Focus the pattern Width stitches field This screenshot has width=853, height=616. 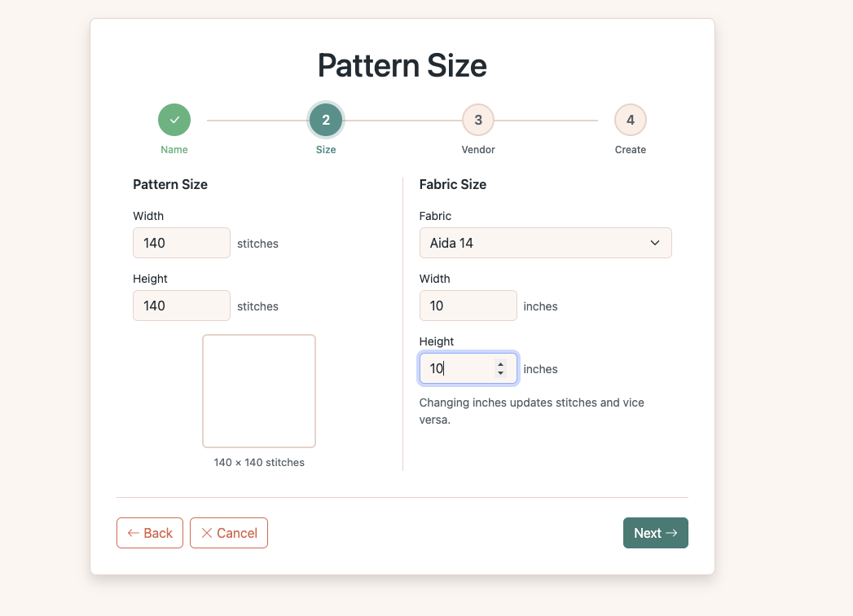click(x=181, y=243)
